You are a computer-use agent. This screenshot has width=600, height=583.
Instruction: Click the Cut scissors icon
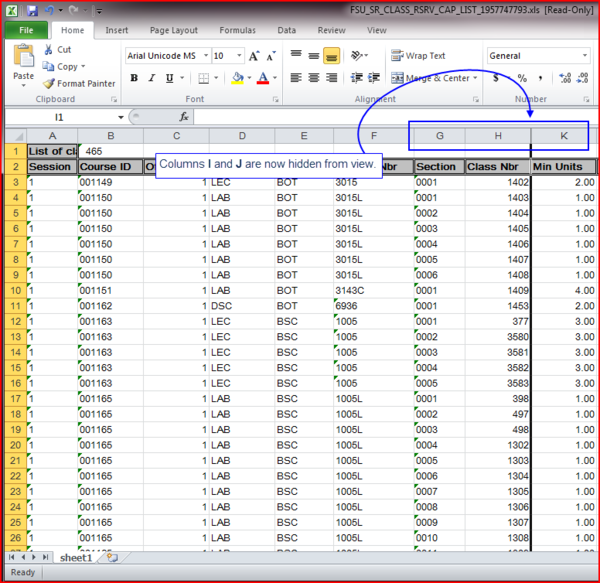tap(49, 49)
